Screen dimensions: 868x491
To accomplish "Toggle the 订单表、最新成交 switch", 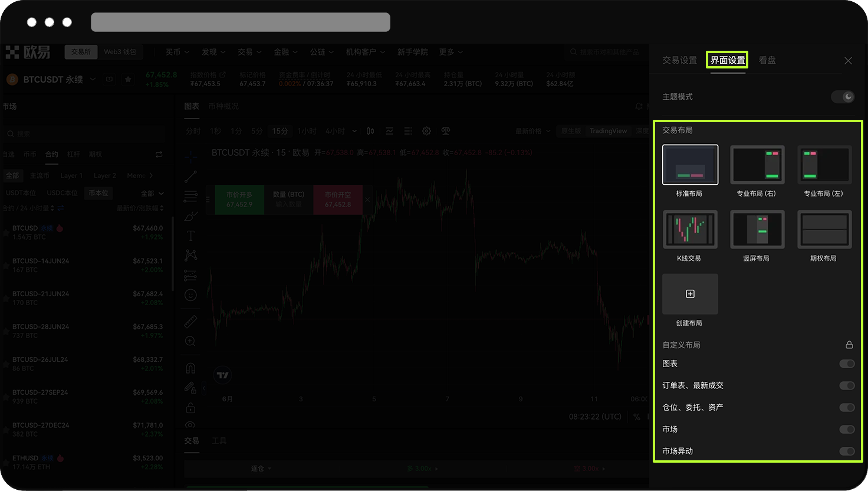I will [847, 385].
